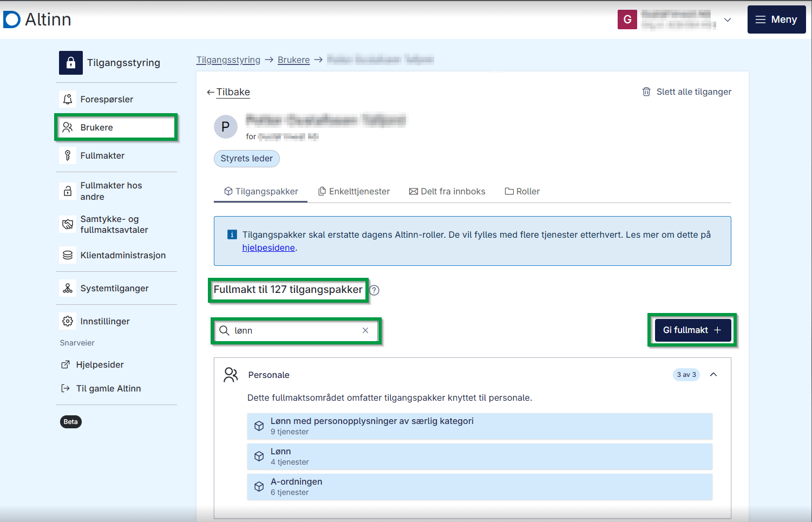Image resolution: width=812 pixels, height=522 pixels.
Task: Click the Gi fullmakt button
Action: tap(692, 330)
